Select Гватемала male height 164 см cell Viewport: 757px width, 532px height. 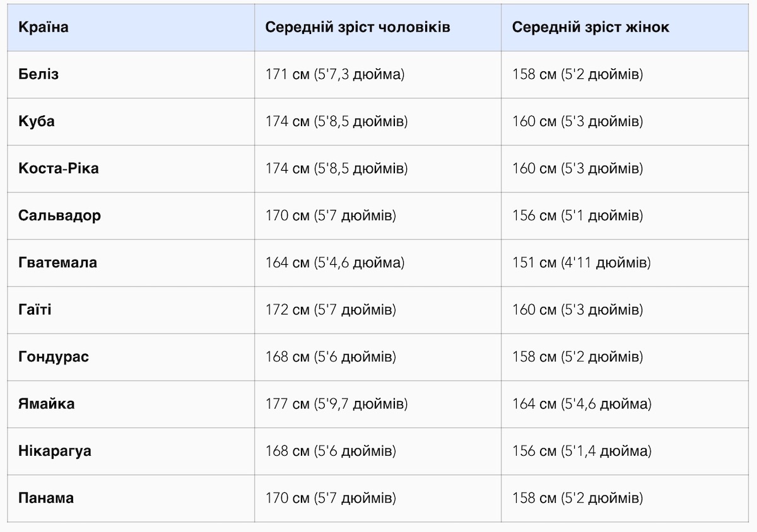point(335,263)
